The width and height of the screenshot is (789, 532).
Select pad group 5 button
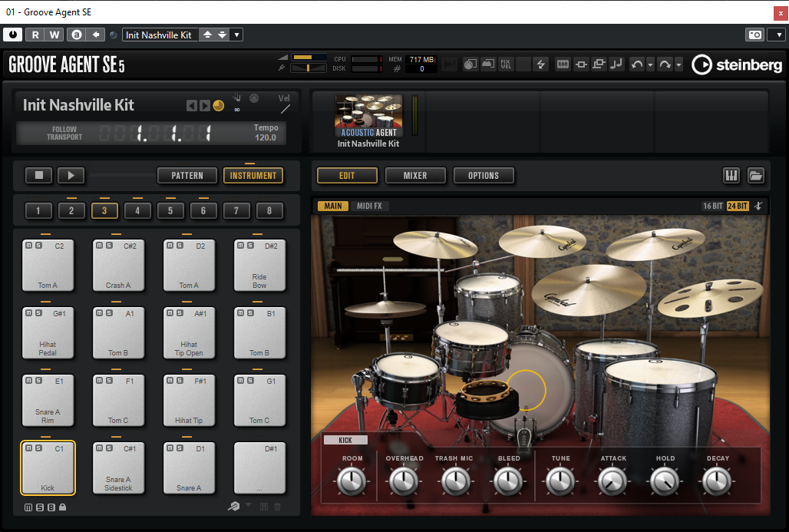tap(170, 210)
